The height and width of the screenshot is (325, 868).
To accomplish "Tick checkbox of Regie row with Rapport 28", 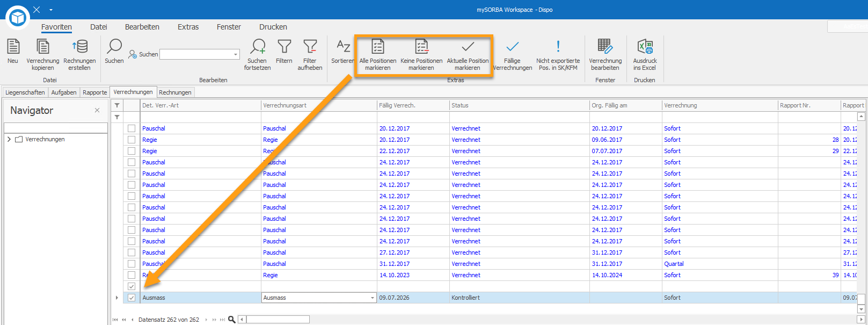I will click(x=132, y=140).
